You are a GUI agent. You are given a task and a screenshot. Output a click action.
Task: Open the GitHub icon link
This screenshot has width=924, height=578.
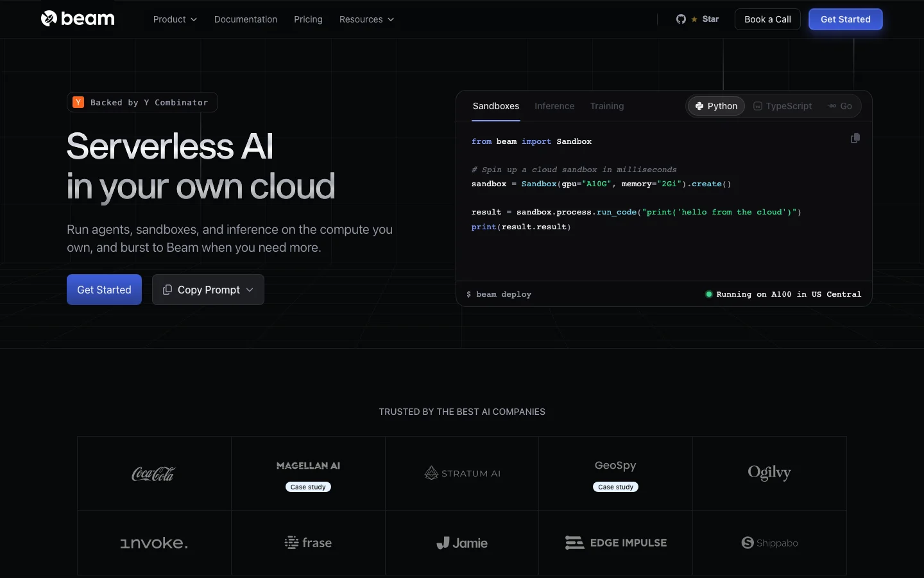coord(681,19)
